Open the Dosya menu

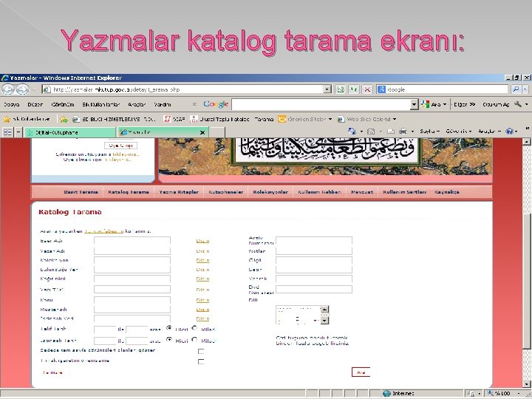click(x=12, y=104)
